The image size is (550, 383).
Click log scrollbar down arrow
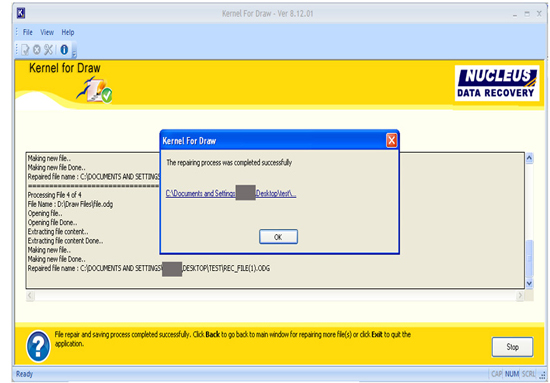click(529, 283)
